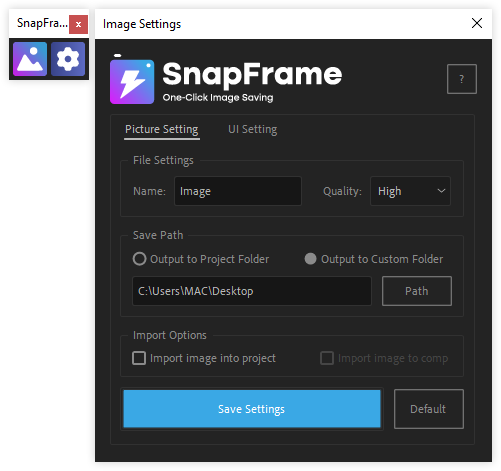Open help with the question mark button
This screenshot has width=501, height=471.
point(462,79)
